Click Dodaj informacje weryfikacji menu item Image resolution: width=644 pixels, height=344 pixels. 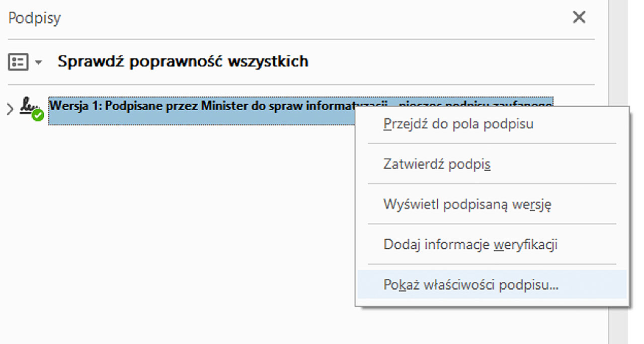pyautogui.click(x=470, y=245)
